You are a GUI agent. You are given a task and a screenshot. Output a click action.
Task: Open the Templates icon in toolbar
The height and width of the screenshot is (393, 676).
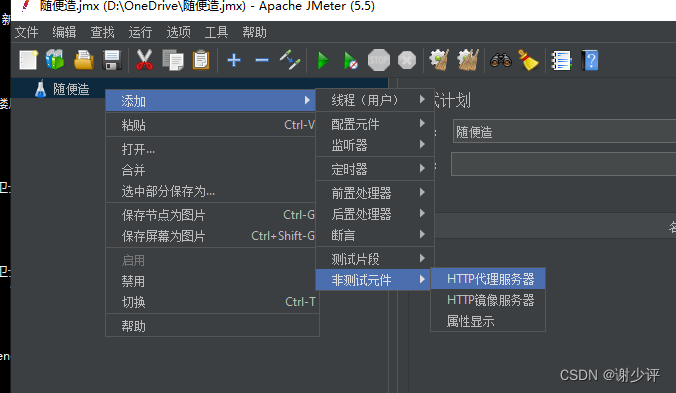pos(55,60)
